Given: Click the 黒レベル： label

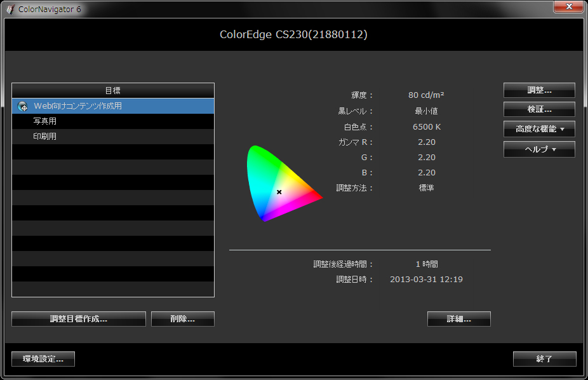Looking at the screenshot, I should point(356,111).
